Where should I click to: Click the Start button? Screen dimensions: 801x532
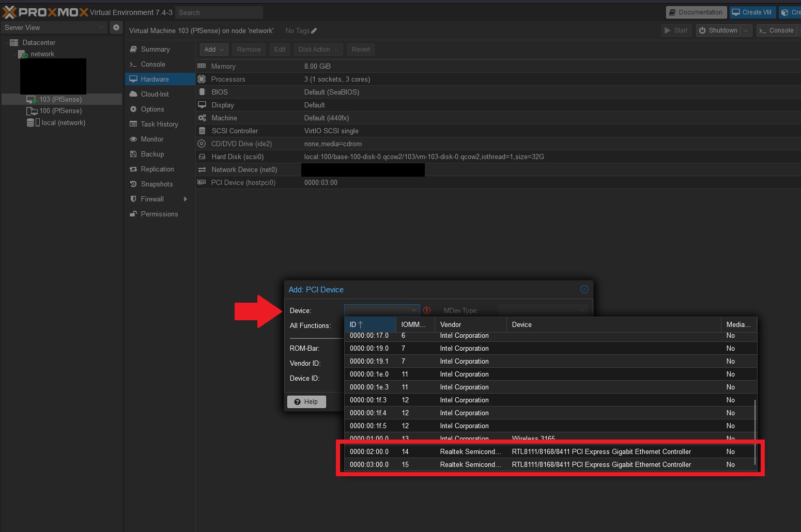click(x=676, y=30)
